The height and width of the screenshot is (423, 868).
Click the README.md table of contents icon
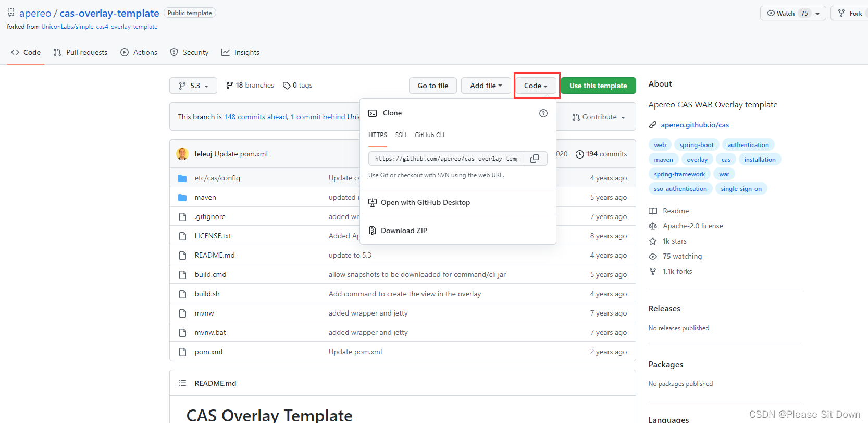click(x=182, y=383)
